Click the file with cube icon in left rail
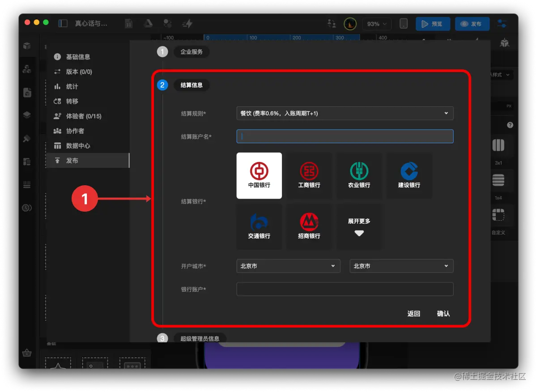The image size is (537, 392). [27, 92]
